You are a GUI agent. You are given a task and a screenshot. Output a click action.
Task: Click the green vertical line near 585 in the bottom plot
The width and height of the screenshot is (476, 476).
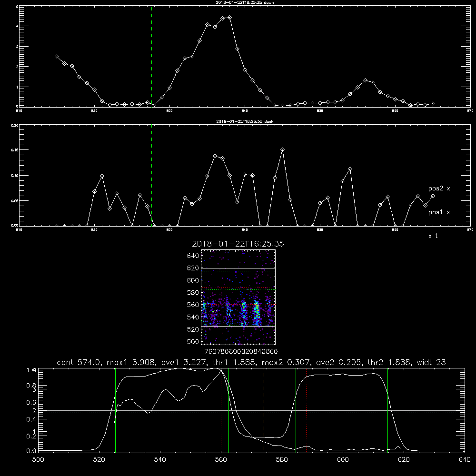click(x=296, y=410)
